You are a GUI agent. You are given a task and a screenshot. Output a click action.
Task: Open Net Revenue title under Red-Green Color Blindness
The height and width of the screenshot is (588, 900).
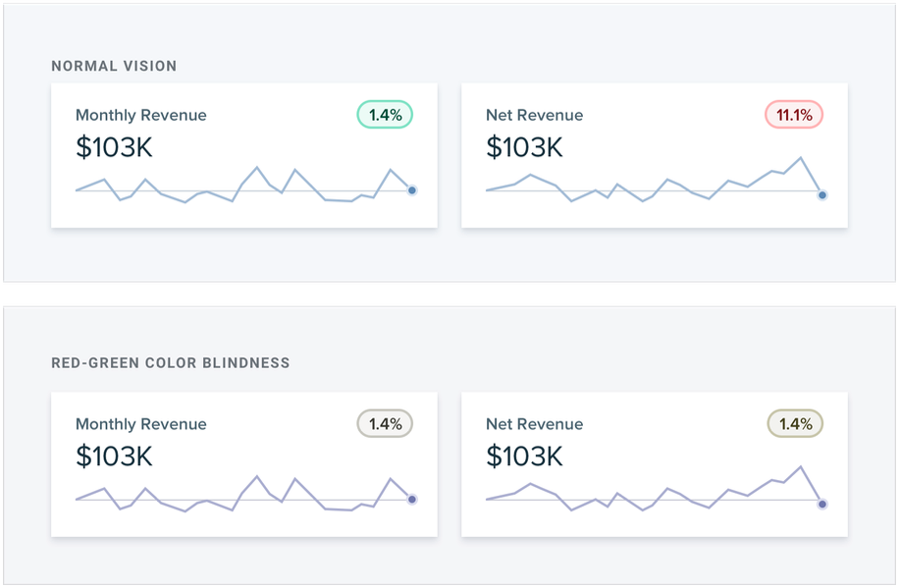[534, 424]
